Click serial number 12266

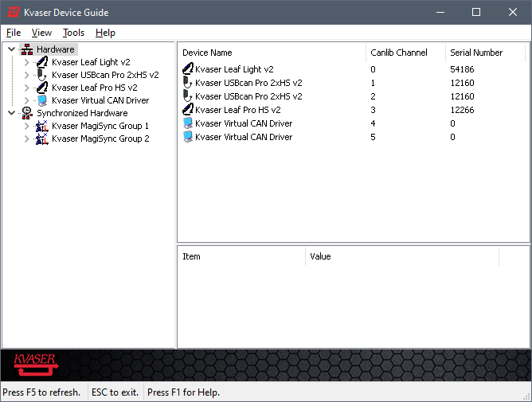(462, 110)
